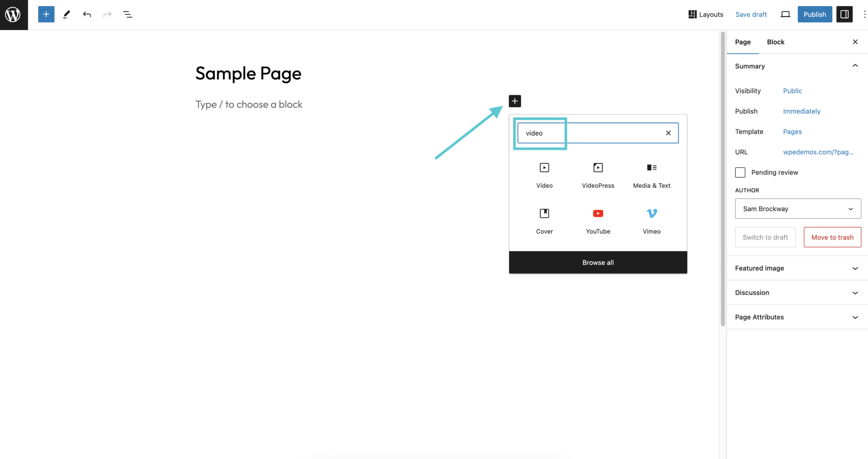Select the Page tab
Image resolution: width=868 pixels, height=459 pixels.
(742, 42)
